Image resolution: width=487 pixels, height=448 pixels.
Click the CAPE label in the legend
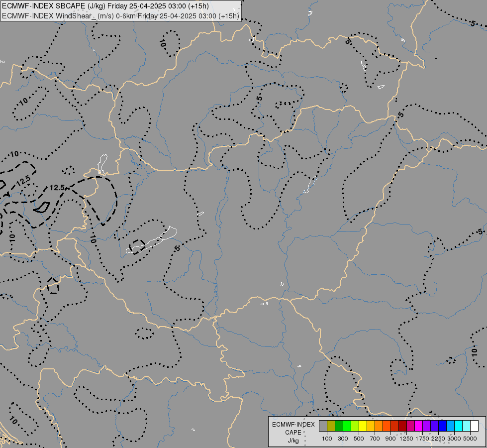coord(293,433)
